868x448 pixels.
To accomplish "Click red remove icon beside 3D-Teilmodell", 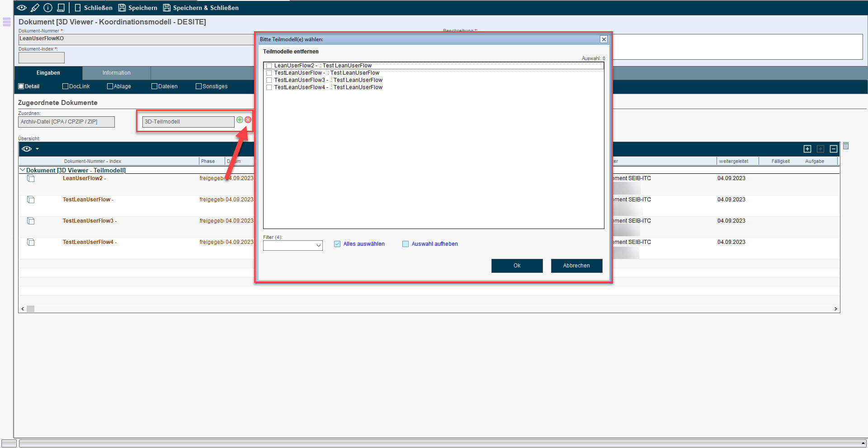I will (x=248, y=120).
